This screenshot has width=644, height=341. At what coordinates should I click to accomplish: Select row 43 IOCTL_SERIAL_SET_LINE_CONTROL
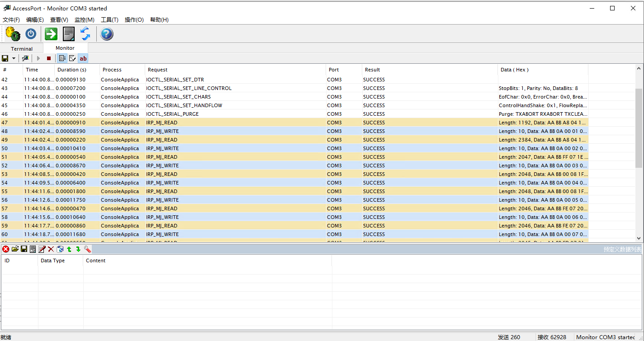click(294, 88)
